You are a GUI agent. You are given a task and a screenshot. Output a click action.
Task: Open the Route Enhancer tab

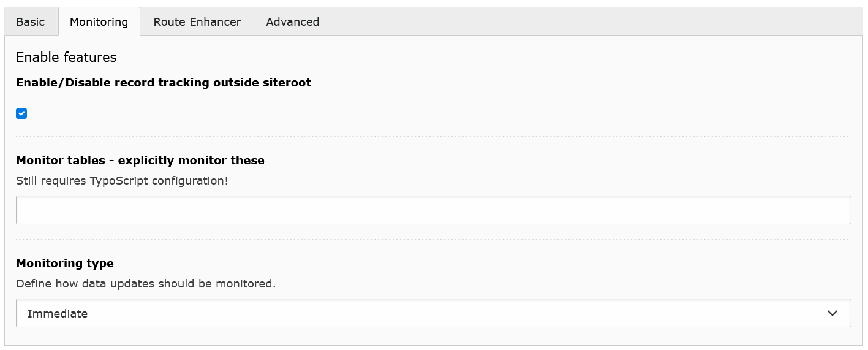(x=197, y=22)
